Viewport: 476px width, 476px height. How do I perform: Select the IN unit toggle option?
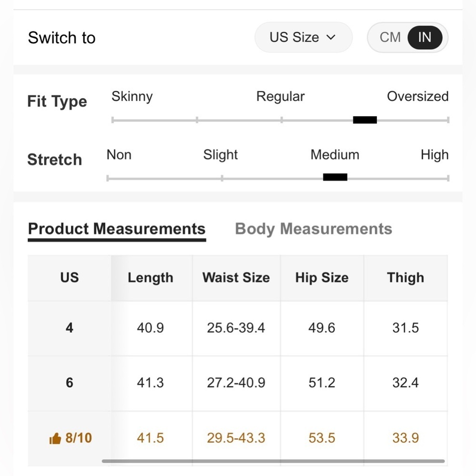[425, 37]
